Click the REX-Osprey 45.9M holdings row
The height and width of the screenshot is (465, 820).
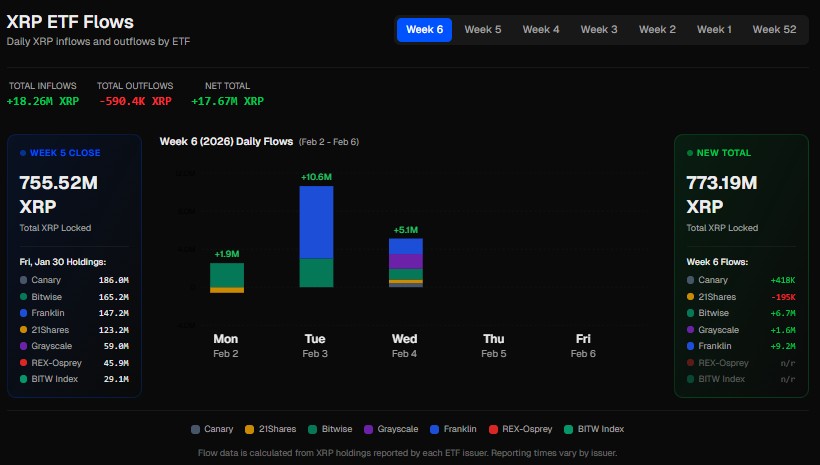point(74,362)
